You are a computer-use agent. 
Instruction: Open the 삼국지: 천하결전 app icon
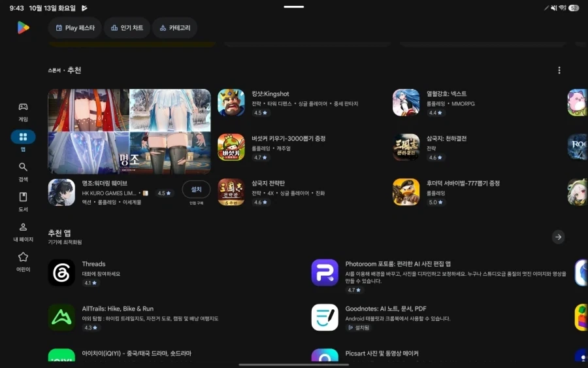(x=406, y=147)
